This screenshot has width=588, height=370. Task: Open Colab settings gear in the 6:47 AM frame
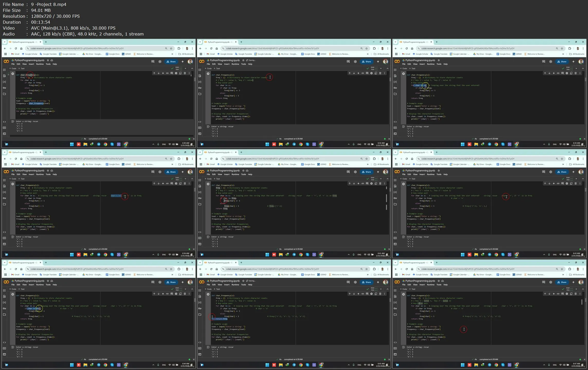click(550, 282)
